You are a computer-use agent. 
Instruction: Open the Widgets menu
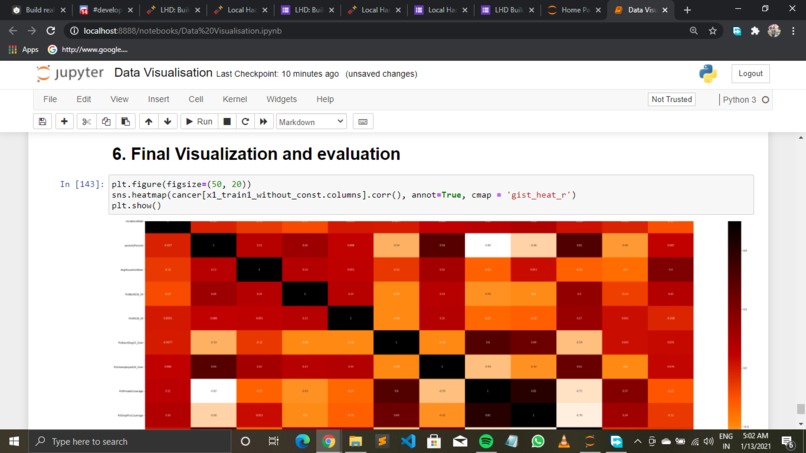(x=281, y=99)
